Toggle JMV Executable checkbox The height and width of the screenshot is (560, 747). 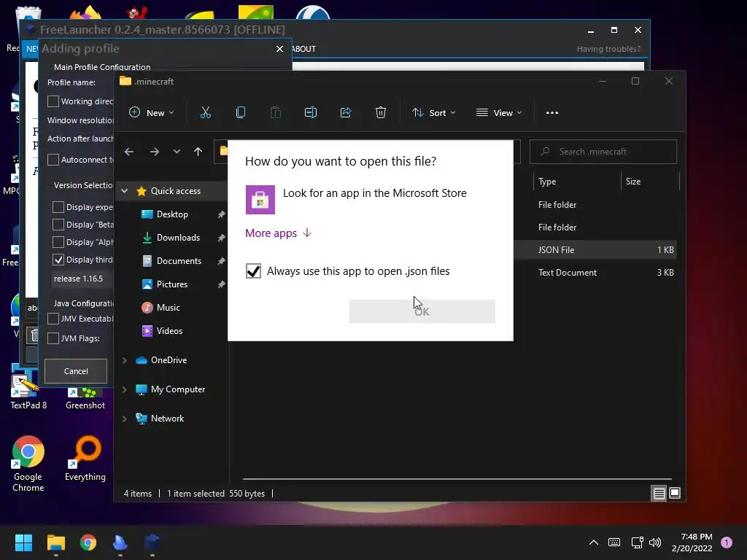point(53,319)
